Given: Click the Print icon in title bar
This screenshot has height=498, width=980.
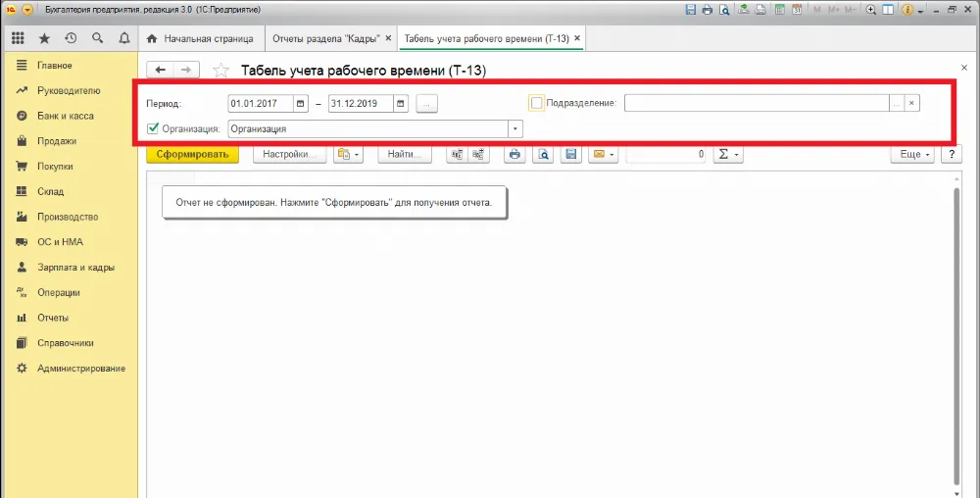Looking at the screenshot, I should [707, 10].
